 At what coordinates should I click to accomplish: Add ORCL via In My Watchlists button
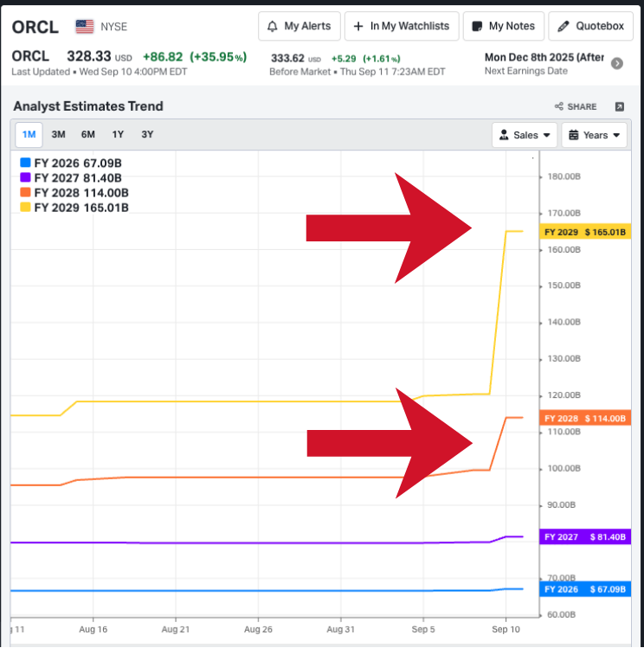[x=402, y=26]
